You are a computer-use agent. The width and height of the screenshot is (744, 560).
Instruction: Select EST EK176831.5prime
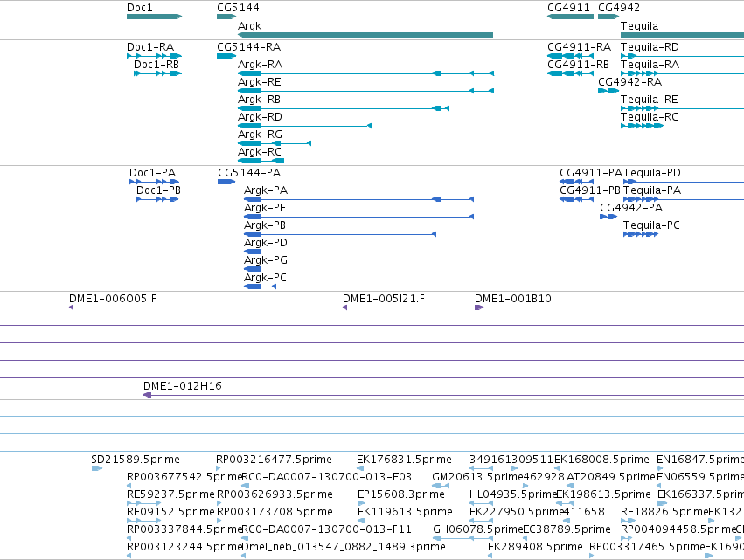coord(360,468)
